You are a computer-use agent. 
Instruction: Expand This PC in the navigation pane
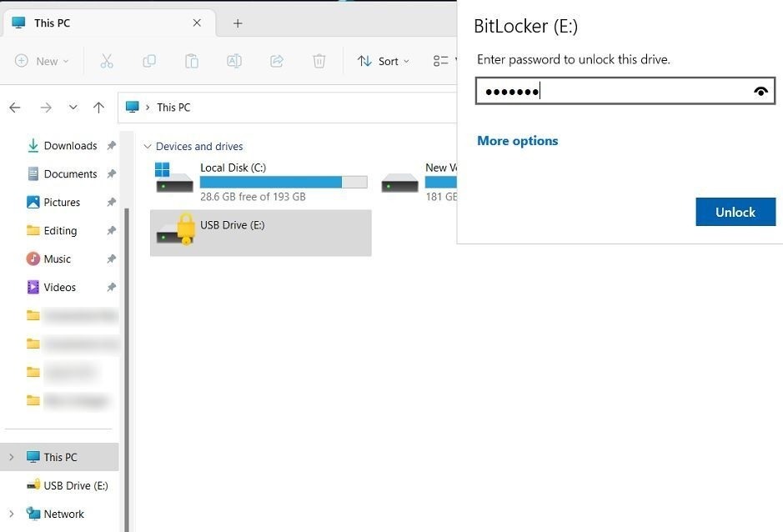pos(10,457)
